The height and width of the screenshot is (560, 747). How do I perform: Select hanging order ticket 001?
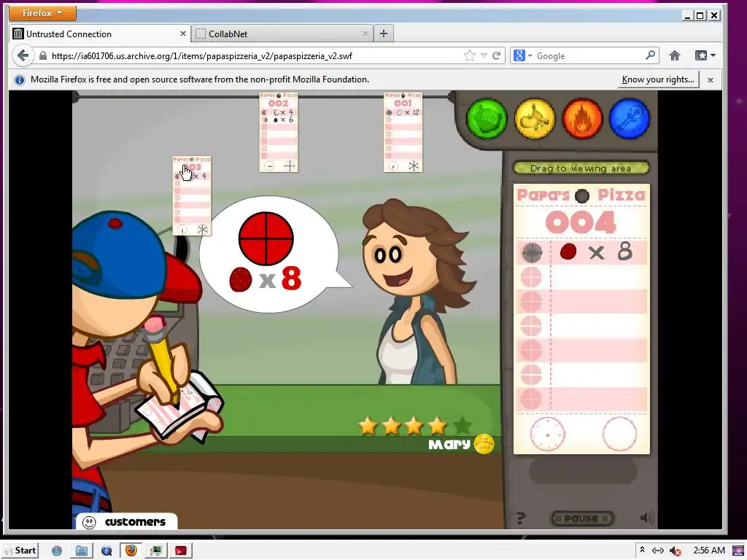[403, 133]
